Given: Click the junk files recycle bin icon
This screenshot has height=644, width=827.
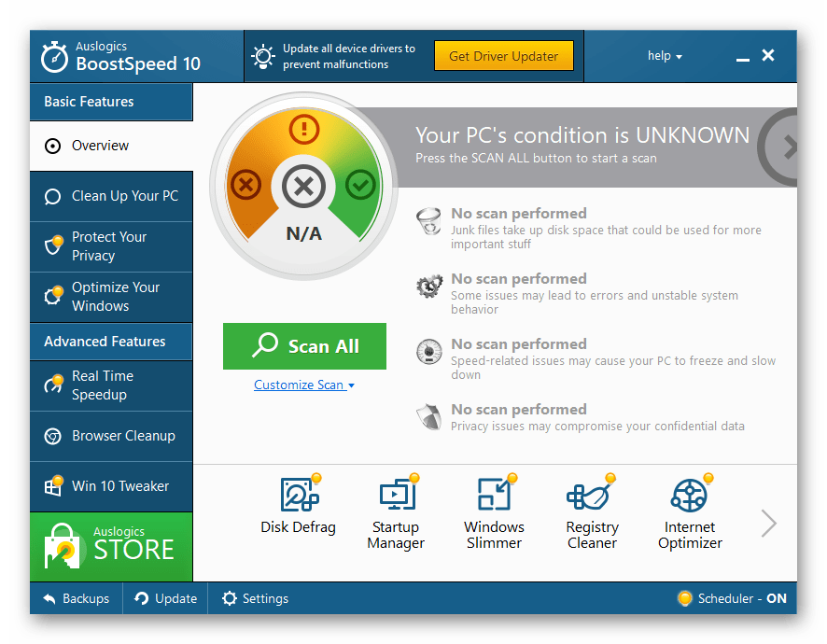Looking at the screenshot, I should (x=428, y=221).
